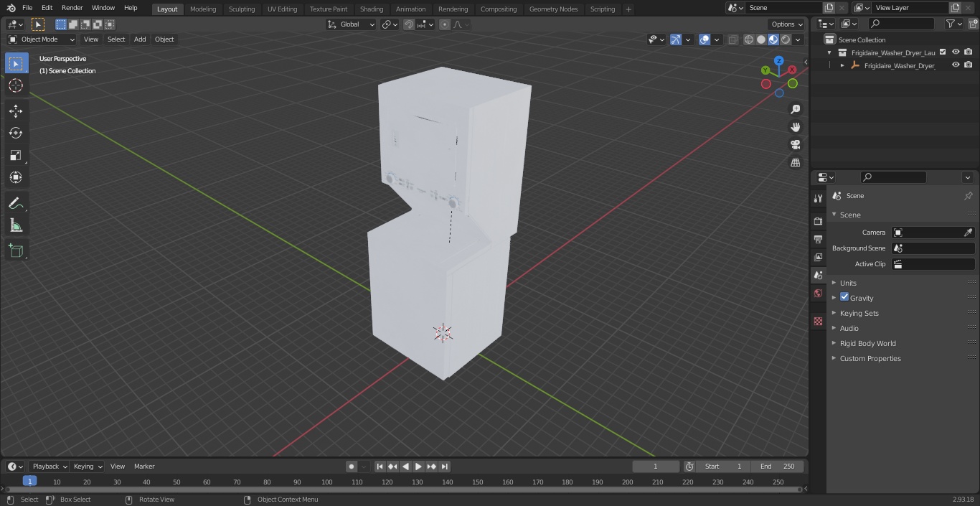Select the Cursor tool in toolbar
Screen dimensions: 980x506
(16, 85)
